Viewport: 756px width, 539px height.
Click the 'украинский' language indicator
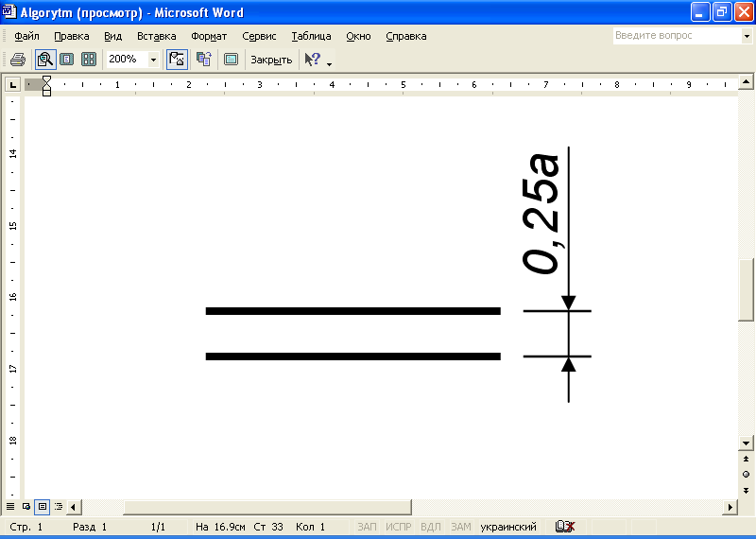point(508,527)
